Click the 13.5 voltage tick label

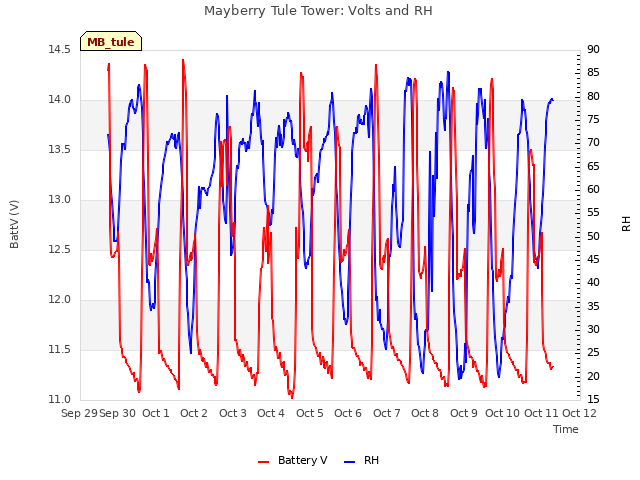60,150
